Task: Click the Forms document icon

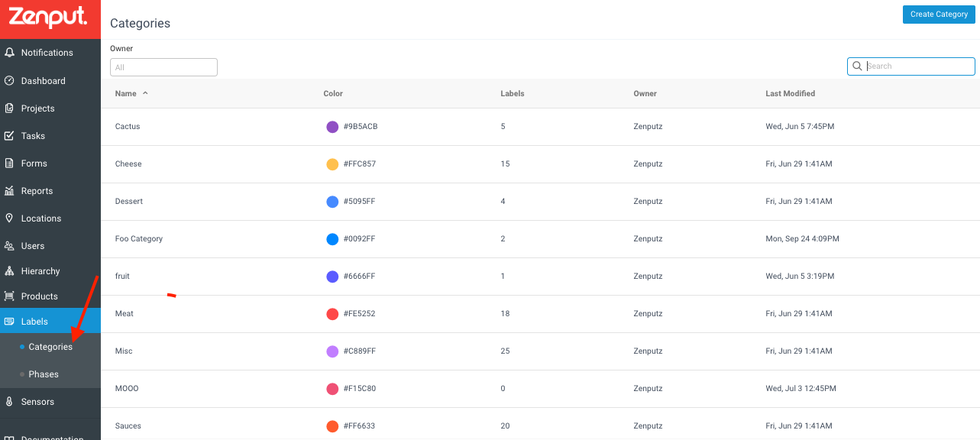Action: (9, 163)
